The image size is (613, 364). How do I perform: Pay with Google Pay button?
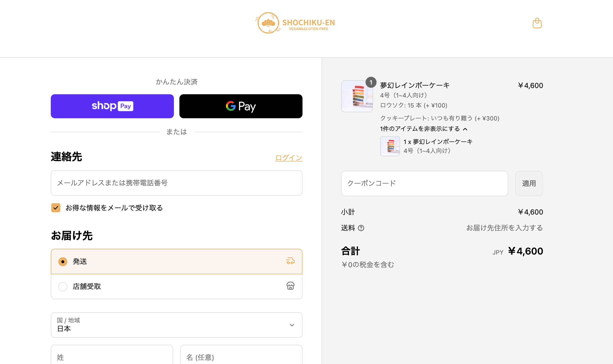click(241, 106)
